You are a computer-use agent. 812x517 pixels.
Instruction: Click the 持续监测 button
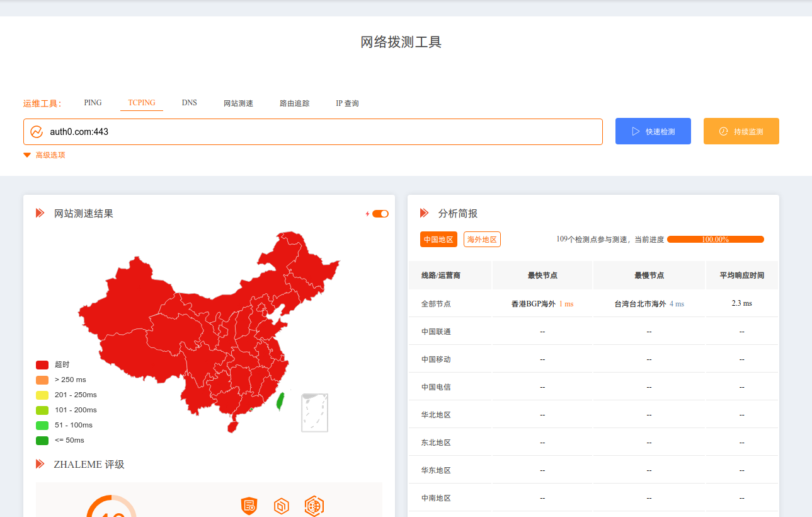[741, 131]
